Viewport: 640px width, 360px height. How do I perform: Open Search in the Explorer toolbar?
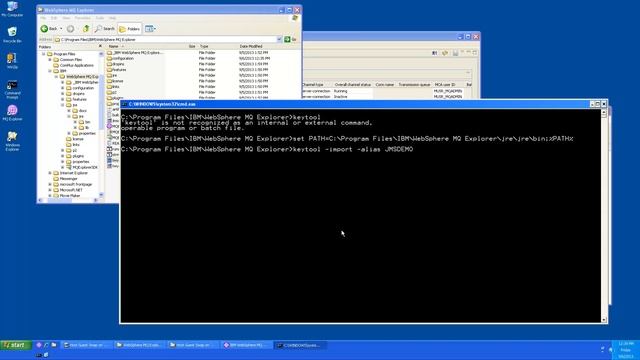click(105, 29)
